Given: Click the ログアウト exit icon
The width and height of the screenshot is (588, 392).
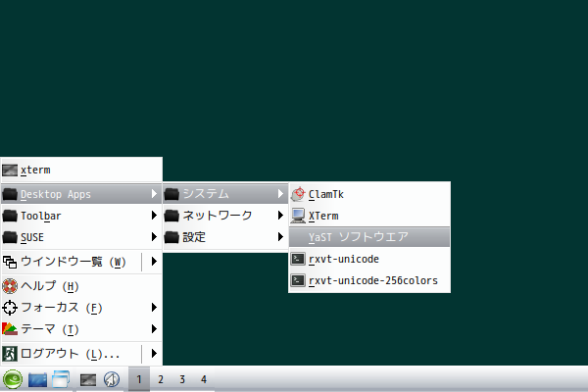Looking at the screenshot, I should (x=10, y=354).
